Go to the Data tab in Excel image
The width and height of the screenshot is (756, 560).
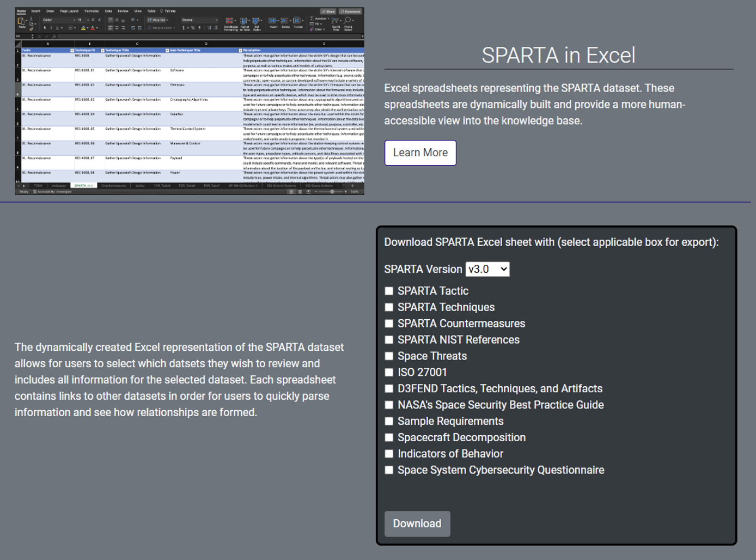pos(108,11)
